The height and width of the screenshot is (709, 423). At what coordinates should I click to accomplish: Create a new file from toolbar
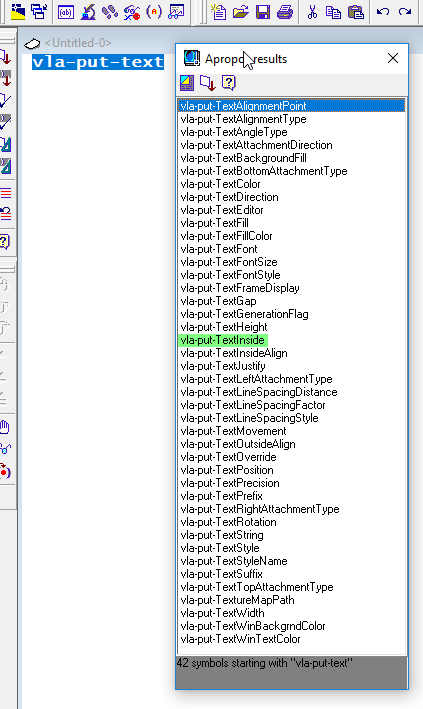click(x=219, y=12)
